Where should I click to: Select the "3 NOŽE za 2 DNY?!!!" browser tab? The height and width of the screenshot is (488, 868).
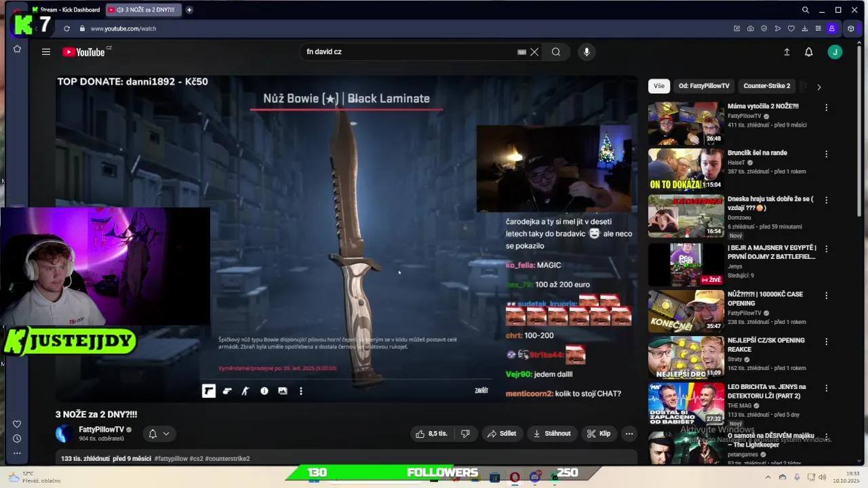coord(144,9)
